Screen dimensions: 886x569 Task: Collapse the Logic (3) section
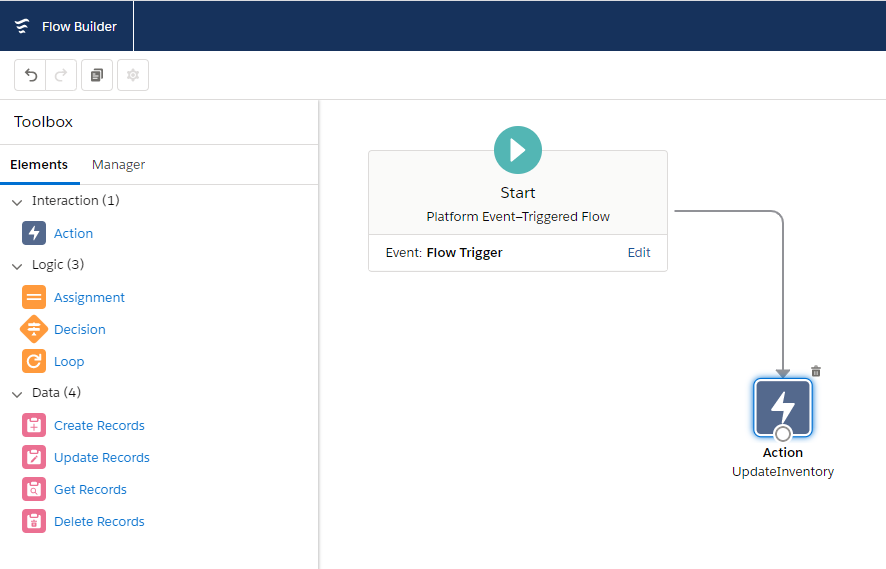point(17,265)
